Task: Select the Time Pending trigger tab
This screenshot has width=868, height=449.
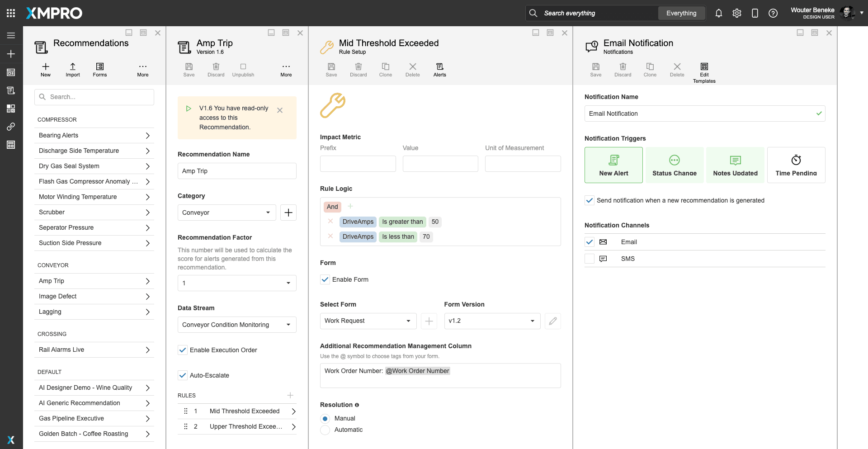Action: point(796,165)
